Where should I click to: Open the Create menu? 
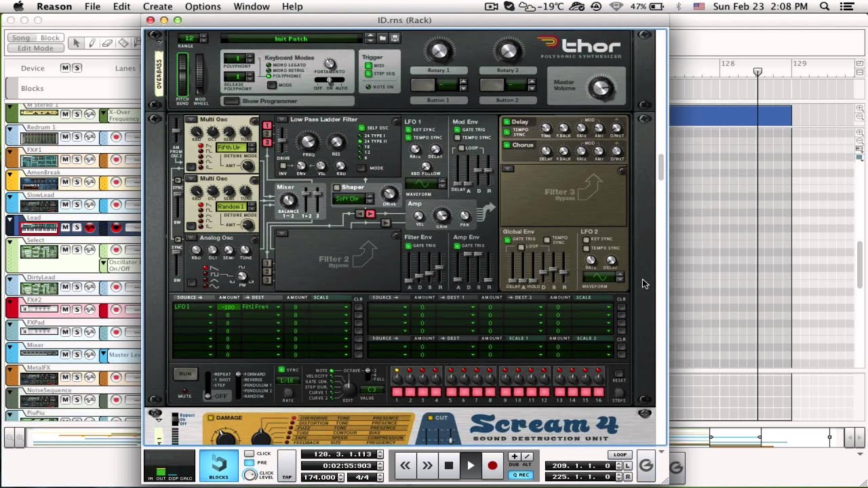[x=157, y=6]
